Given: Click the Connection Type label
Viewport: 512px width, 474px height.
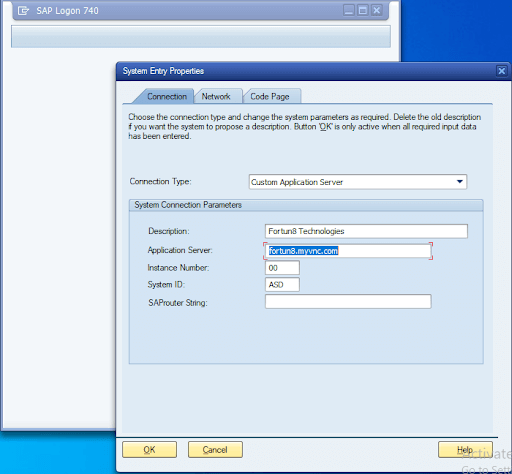Looking at the screenshot, I should (160, 181).
